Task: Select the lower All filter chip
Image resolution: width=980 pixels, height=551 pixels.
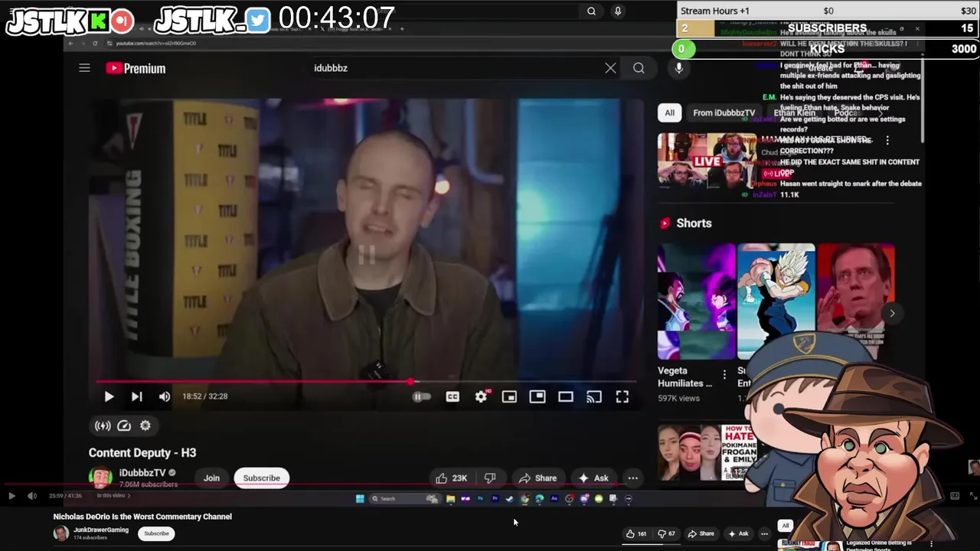Action: tap(785, 526)
